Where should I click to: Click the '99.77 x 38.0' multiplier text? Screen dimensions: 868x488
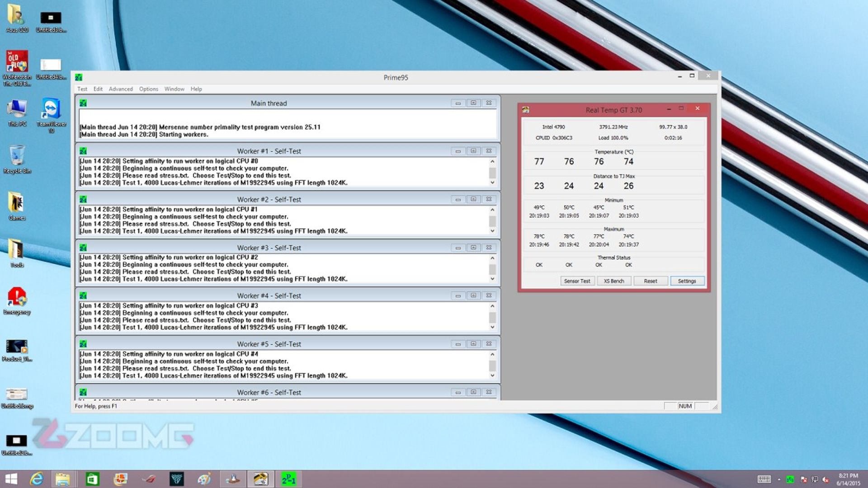(x=673, y=127)
